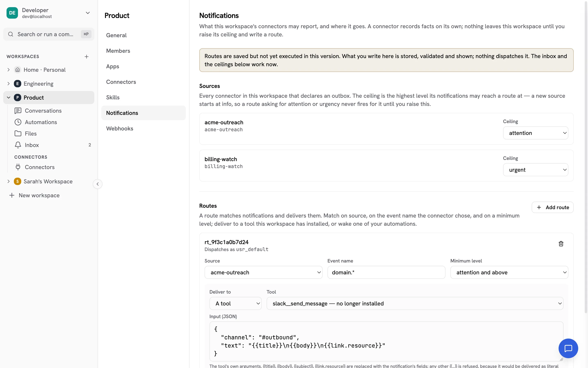Edit the Event name field
The width and height of the screenshot is (588, 368).
pyautogui.click(x=386, y=272)
